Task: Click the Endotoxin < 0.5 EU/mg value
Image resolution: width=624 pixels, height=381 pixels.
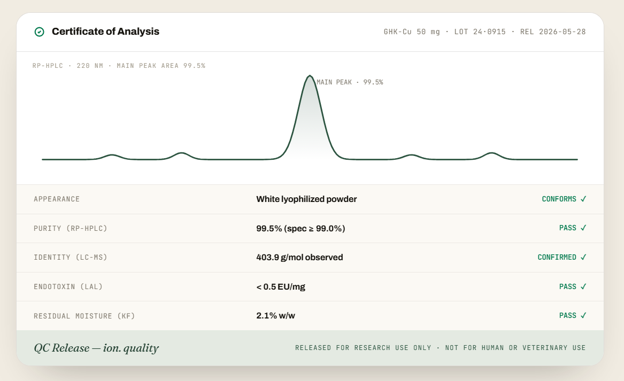Action: [281, 287]
